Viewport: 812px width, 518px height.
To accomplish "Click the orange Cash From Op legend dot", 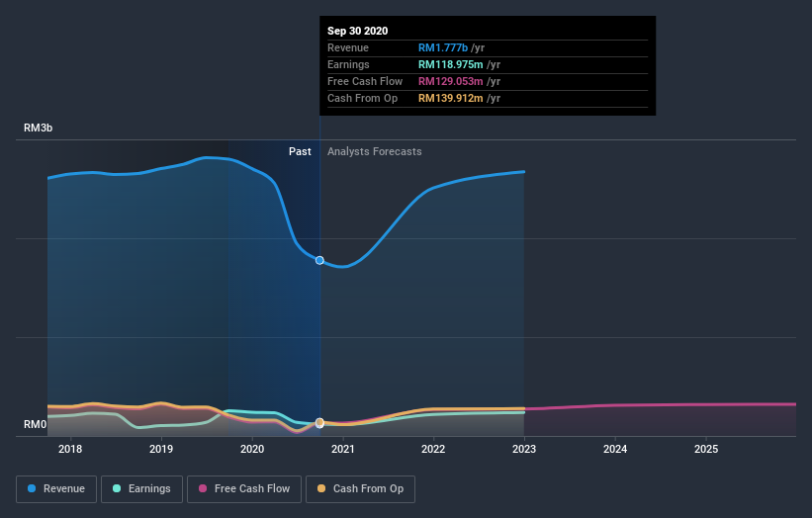I will [x=321, y=488].
